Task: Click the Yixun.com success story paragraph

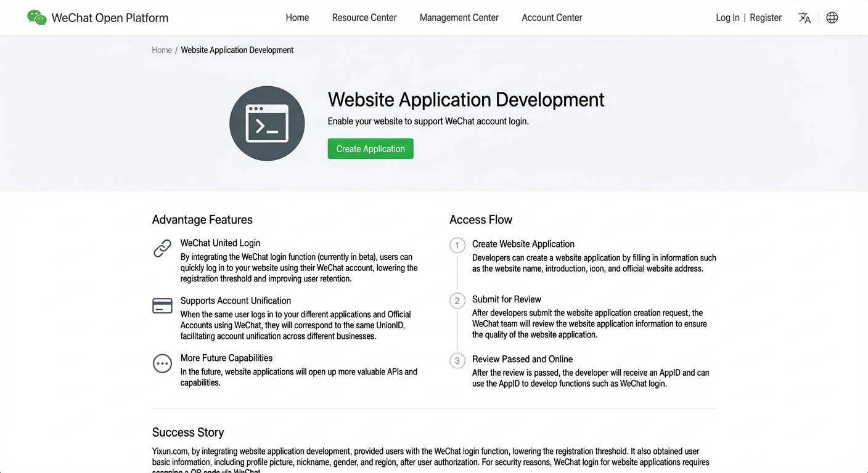Action: [431, 461]
